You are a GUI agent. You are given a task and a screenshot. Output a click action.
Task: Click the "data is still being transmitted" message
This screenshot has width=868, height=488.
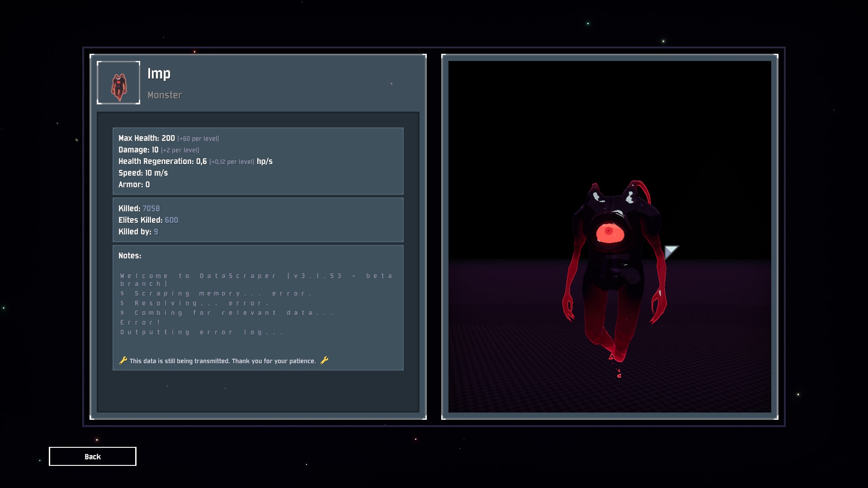click(222, 361)
